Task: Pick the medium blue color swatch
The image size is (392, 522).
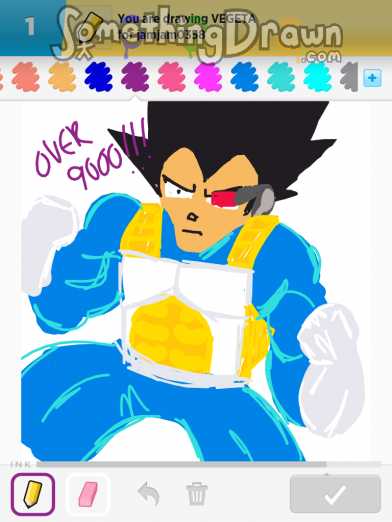Action: 244,77
